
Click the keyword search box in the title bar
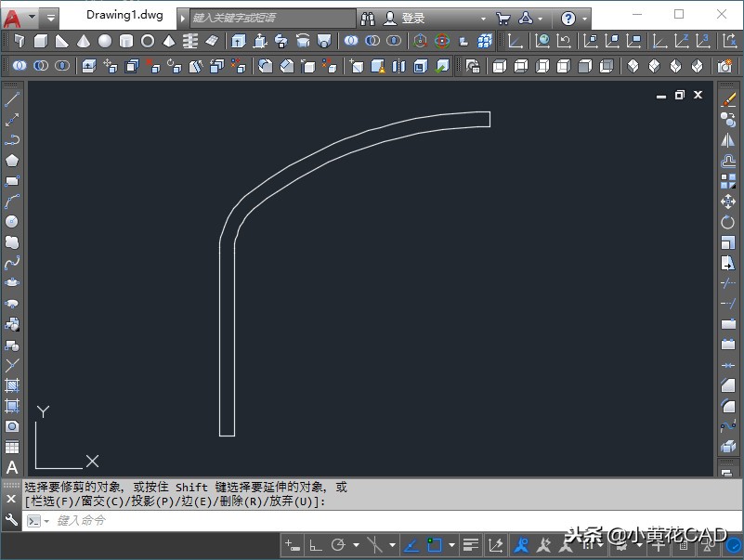pyautogui.click(x=271, y=19)
